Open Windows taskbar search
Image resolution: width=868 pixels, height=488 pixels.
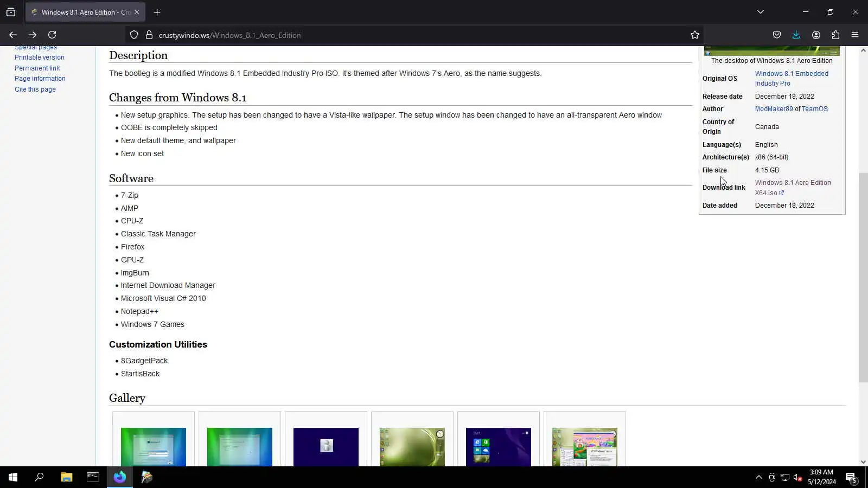(x=39, y=477)
